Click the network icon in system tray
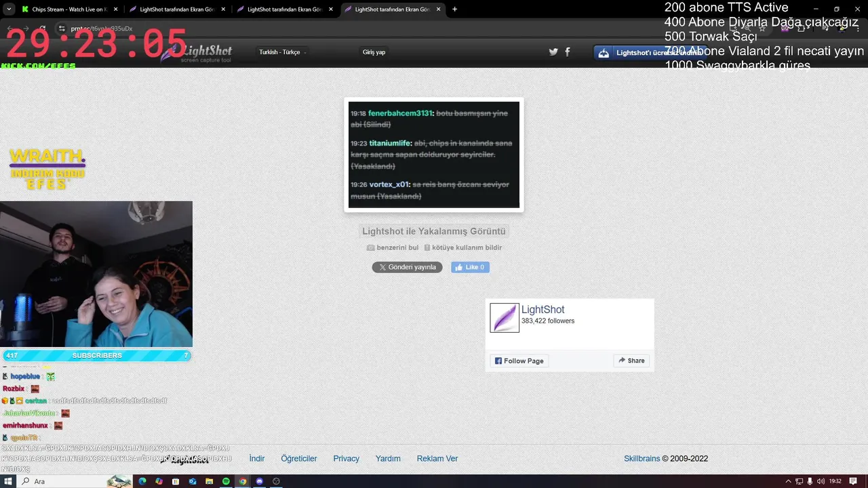 (x=800, y=481)
